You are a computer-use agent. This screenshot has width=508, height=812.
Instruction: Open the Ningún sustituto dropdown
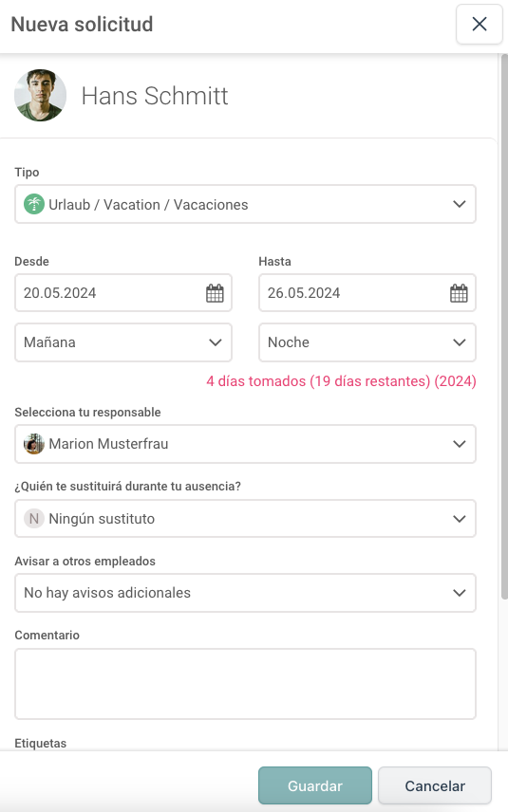[x=245, y=518]
